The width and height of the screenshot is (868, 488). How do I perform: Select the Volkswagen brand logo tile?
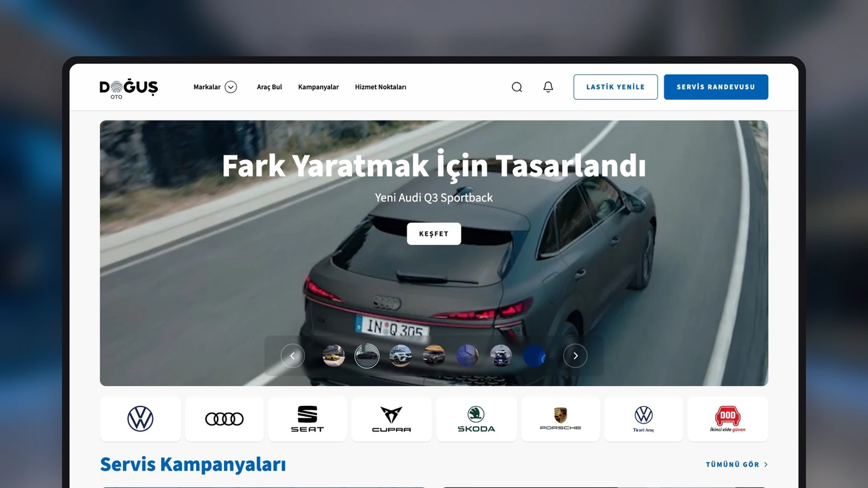140,419
